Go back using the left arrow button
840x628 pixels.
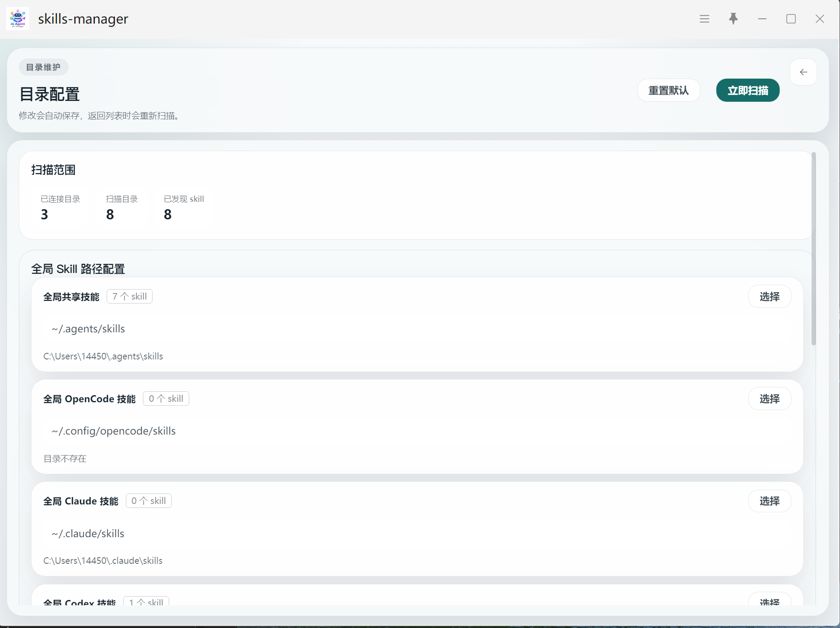(803, 72)
